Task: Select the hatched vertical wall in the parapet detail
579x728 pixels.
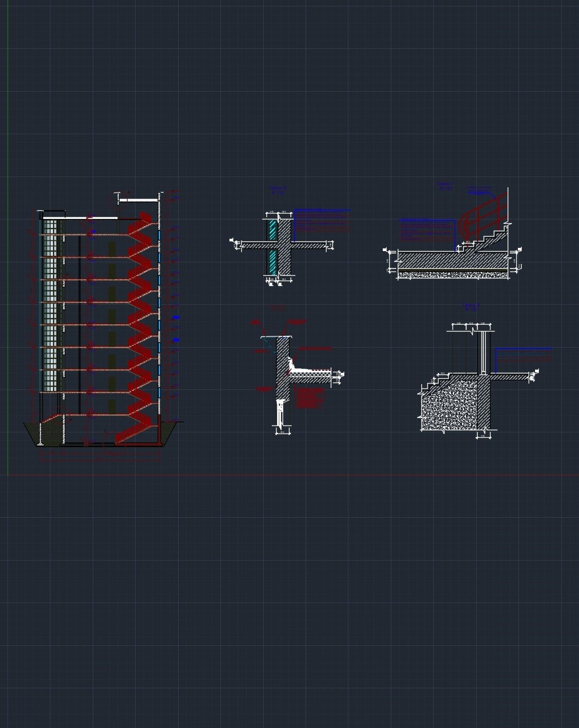Action: pos(282,370)
